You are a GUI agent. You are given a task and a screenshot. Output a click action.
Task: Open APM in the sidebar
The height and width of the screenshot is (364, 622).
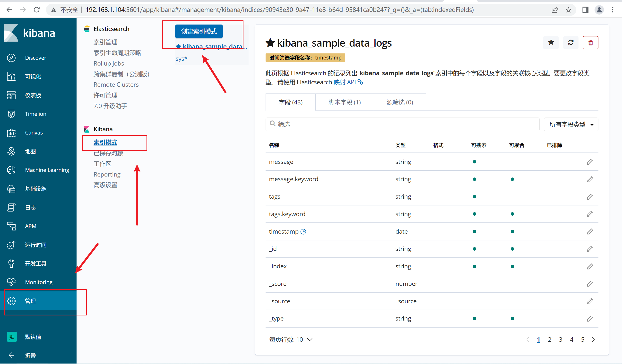pos(31,226)
